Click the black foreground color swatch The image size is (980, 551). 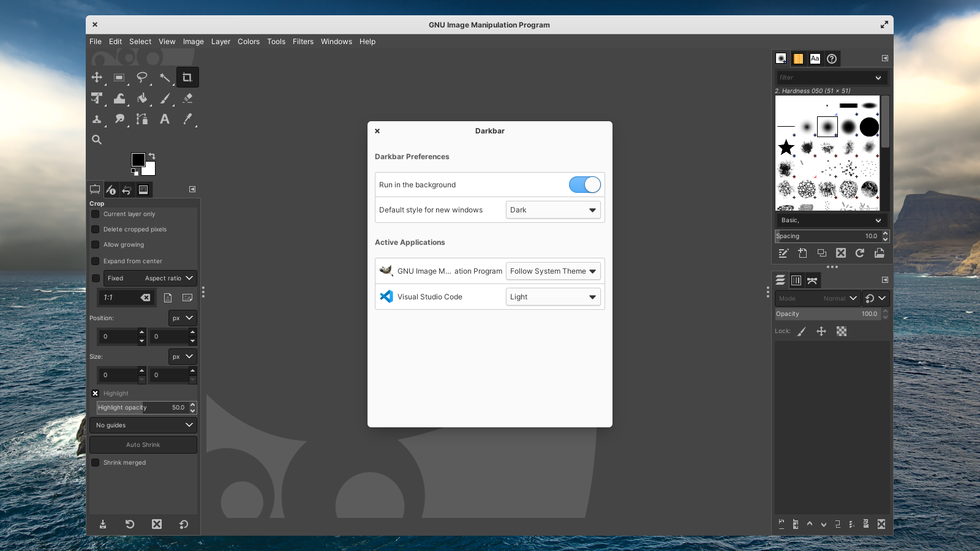pos(138,160)
